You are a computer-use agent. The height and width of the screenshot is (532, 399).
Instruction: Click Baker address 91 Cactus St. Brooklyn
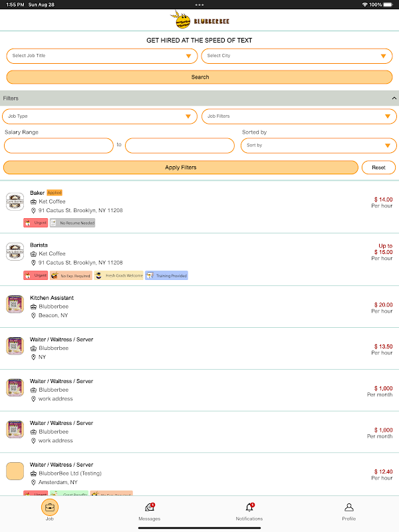tap(80, 211)
